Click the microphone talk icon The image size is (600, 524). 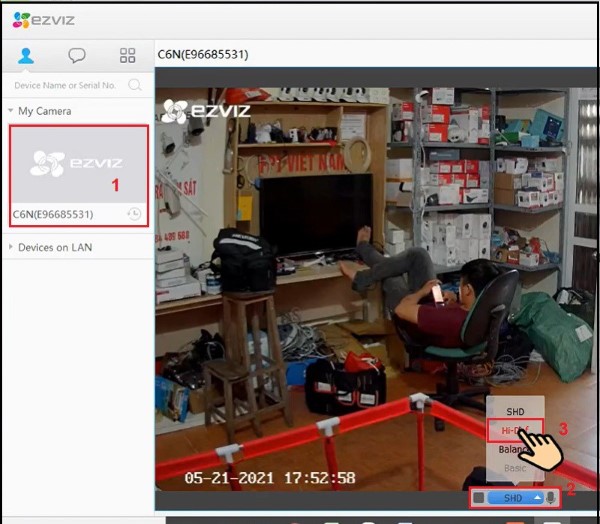(551, 497)
